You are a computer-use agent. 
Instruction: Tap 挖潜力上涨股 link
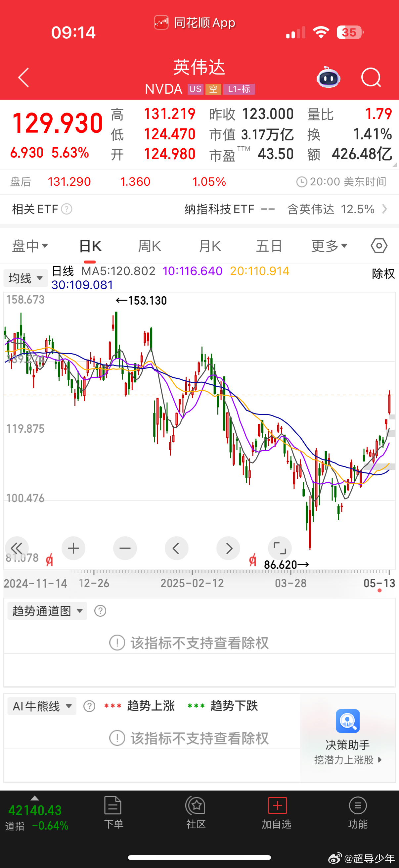[x=348, y=760]
